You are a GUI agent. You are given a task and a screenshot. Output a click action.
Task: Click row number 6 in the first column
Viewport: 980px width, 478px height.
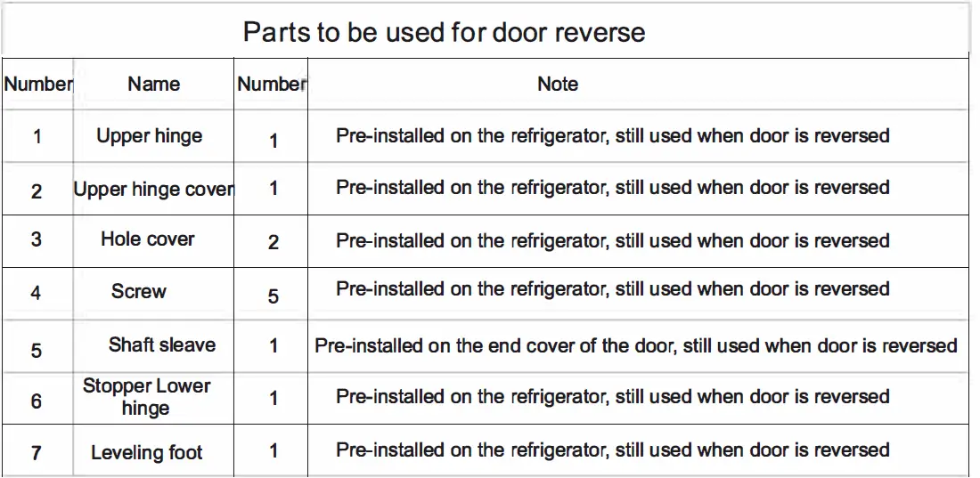(37, 401)
